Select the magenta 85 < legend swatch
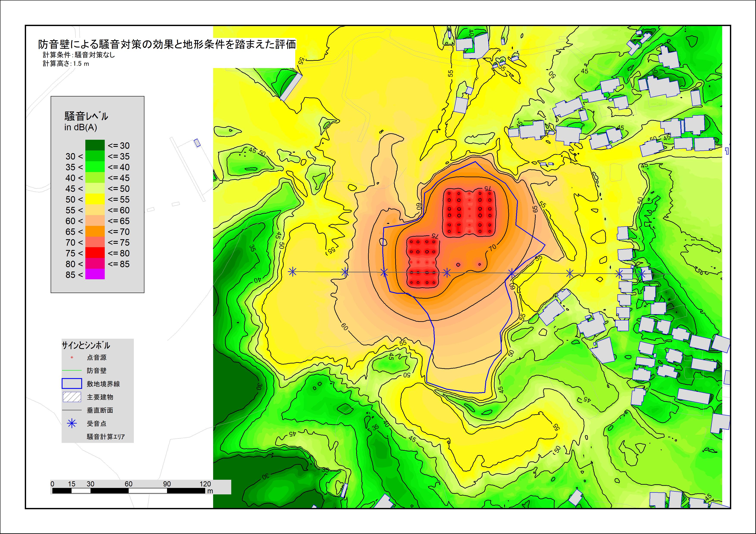756x534 pixels. [95, 274]
